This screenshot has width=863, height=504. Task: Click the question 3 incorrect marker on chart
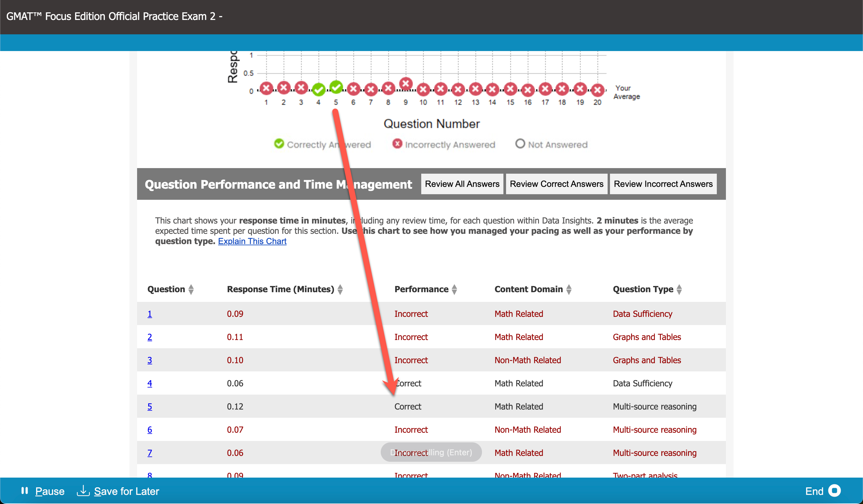(301, 88)
